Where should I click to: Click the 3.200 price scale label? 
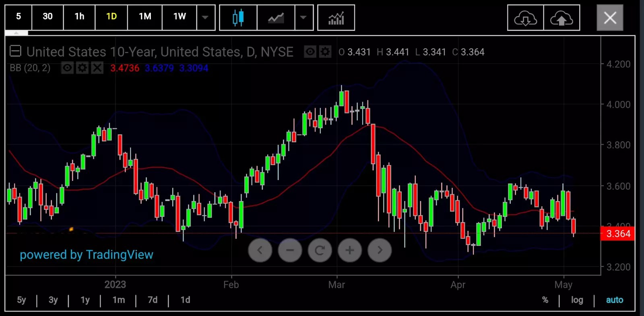click(x=618, y=267)
